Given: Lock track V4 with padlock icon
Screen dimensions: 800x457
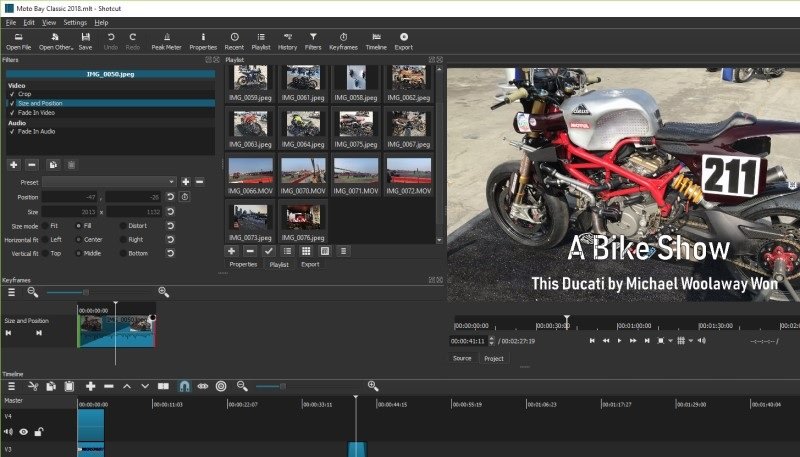Looking at the screenshot, I should (x=38, y=431).
